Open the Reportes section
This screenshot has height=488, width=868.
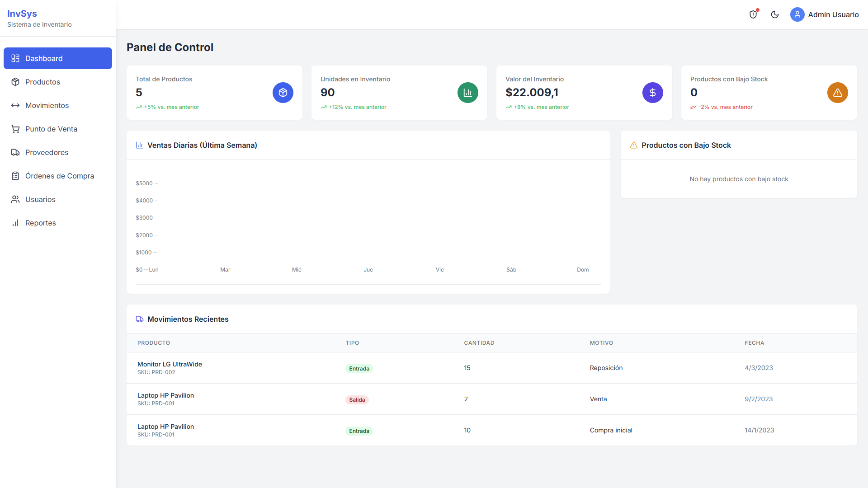(40, 223)
